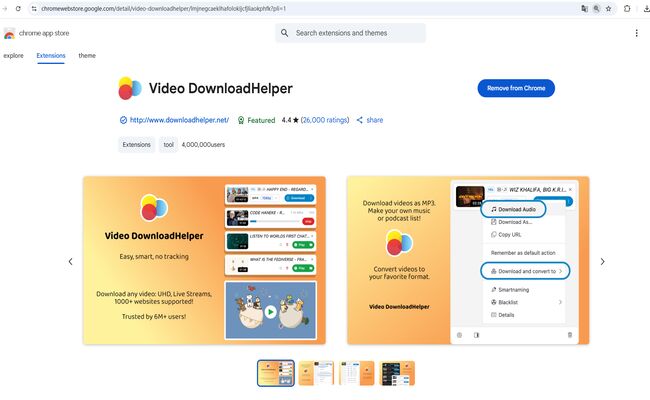Open site information icon in address bar
The image size is (650, 400).
(x=34, y=8)
